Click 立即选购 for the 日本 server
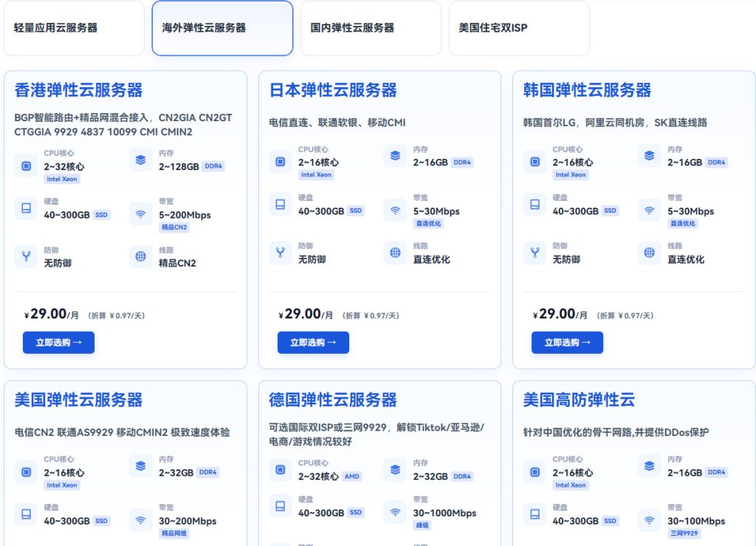Viewport: 756px width, 546px height. coord(313,343)
